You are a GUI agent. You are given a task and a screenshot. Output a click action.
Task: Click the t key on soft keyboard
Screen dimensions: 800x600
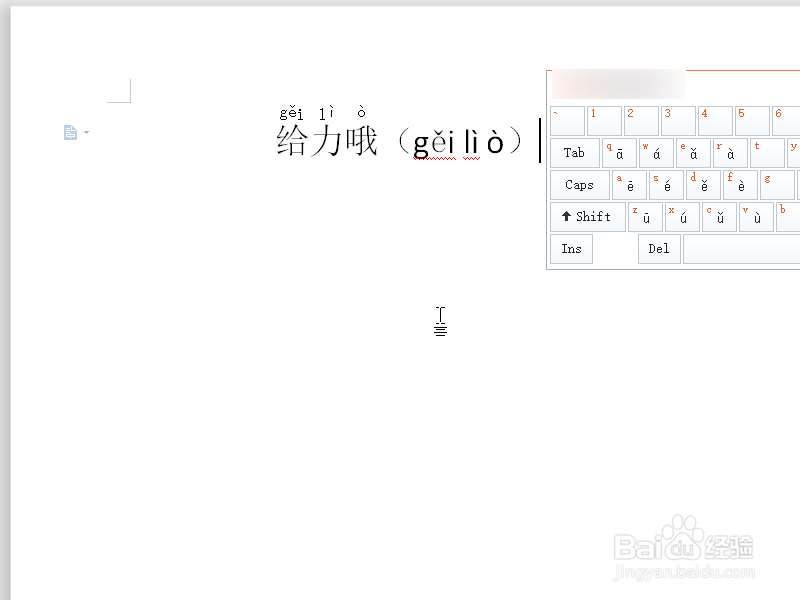pyautogui.click(x=767, y=153)
